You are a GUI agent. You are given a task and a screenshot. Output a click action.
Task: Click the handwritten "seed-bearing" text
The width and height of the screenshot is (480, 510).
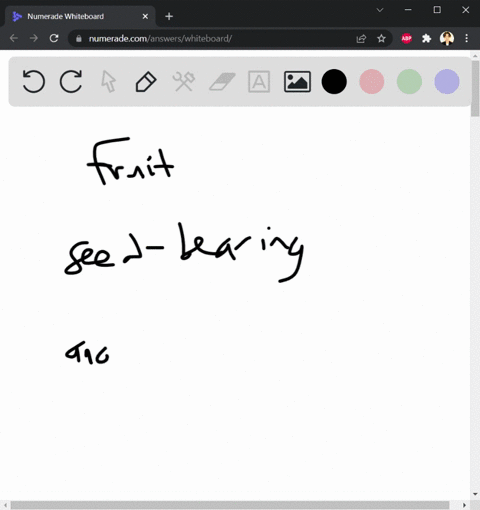[184, 253]
